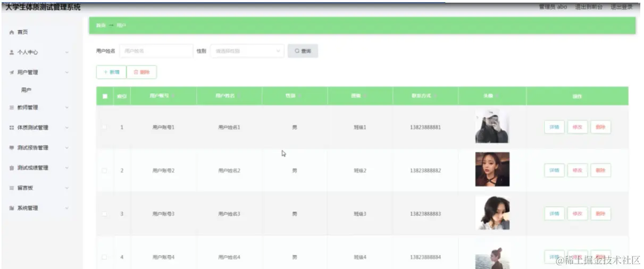
Task: Collapse the 用户管理 sidebar menu
Action: click(x=66, y=72)
